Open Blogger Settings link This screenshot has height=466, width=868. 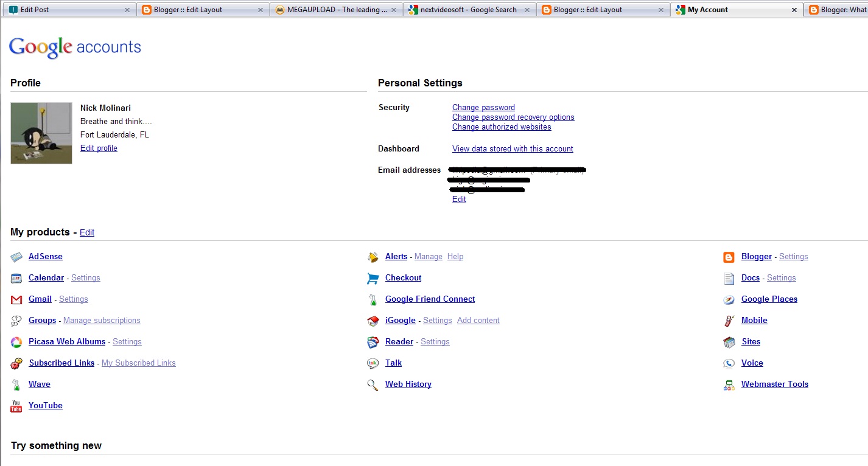[x=794, y=257]
